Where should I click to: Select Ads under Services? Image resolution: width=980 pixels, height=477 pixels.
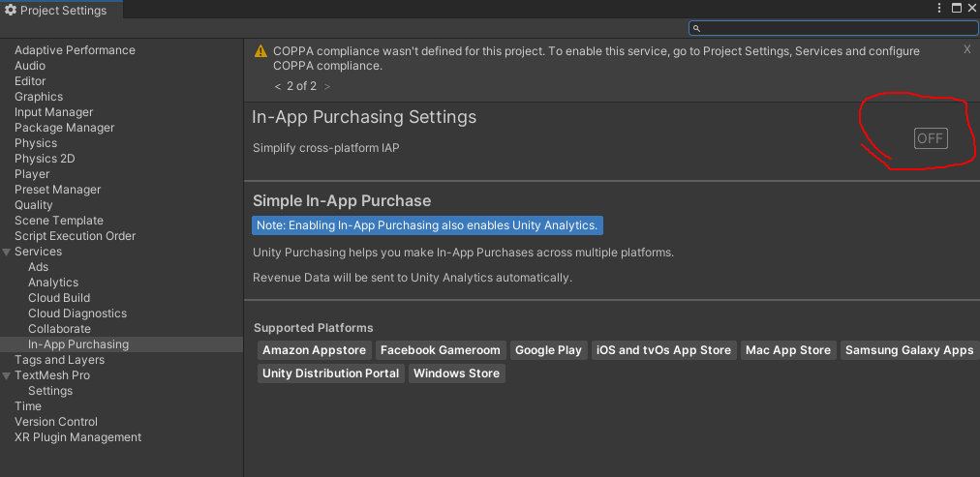(x=38, y=267)
